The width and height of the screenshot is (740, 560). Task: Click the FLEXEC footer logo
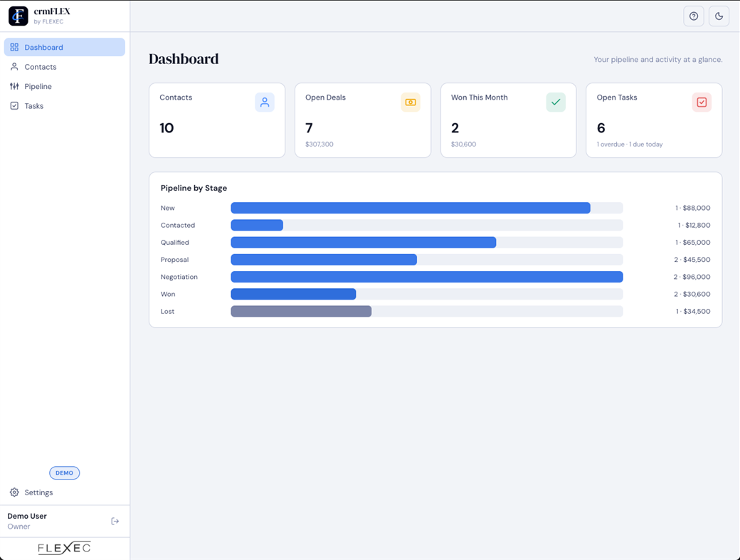point(64,548)
